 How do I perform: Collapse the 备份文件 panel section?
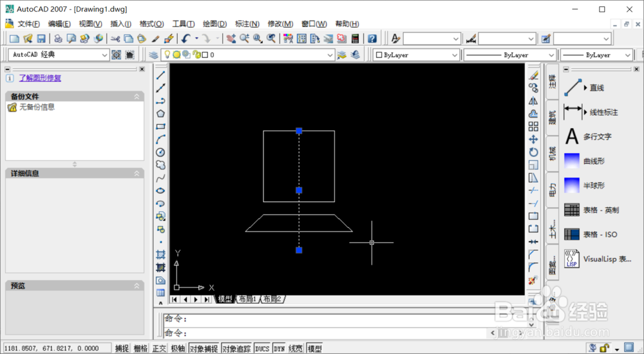point(137,97)
